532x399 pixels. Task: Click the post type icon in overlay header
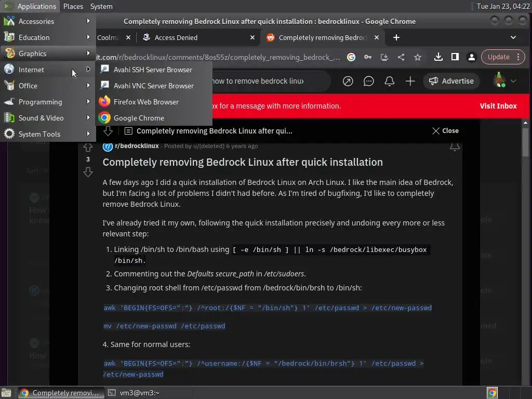coord(128,131)
